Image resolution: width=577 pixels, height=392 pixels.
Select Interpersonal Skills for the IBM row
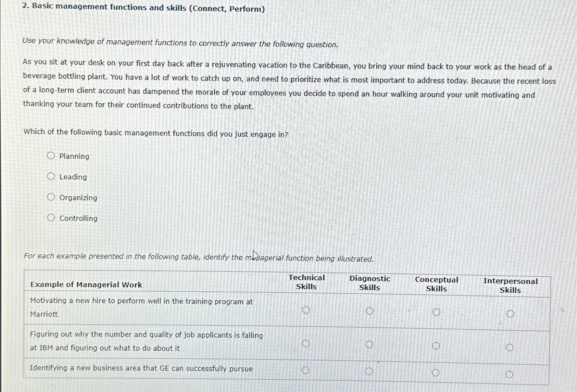[x=510, y=347]
